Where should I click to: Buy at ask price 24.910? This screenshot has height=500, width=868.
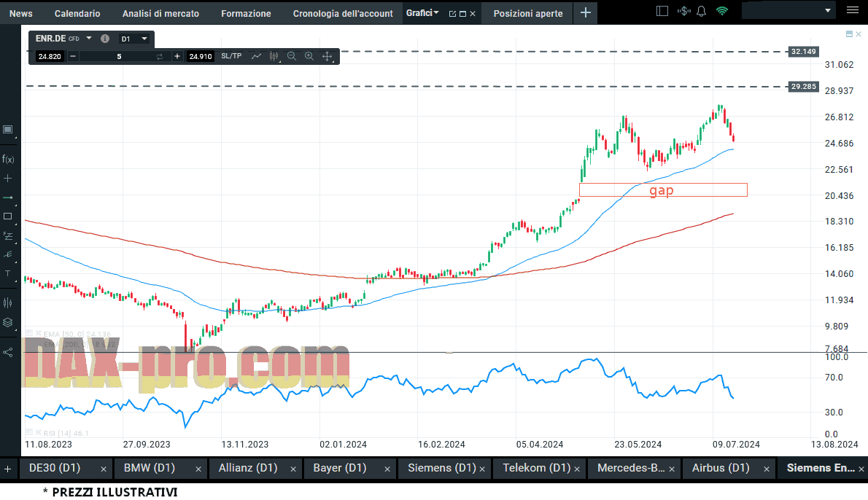201,56
